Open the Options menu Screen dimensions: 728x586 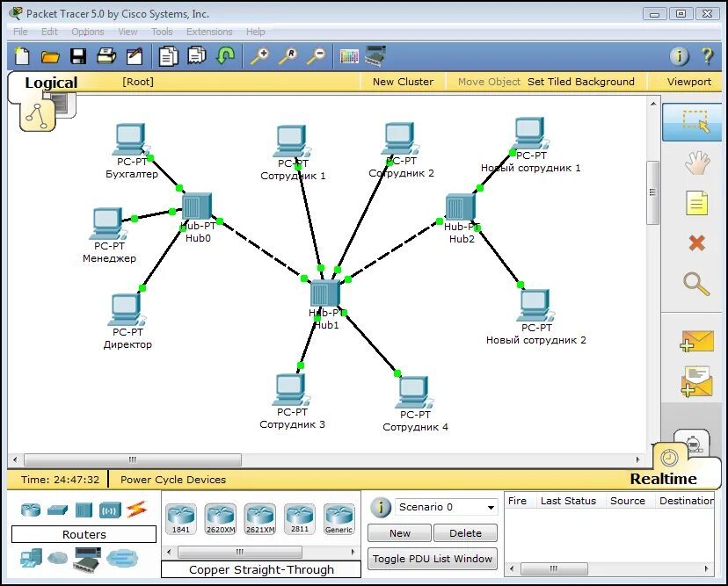(x=88, y=32)
